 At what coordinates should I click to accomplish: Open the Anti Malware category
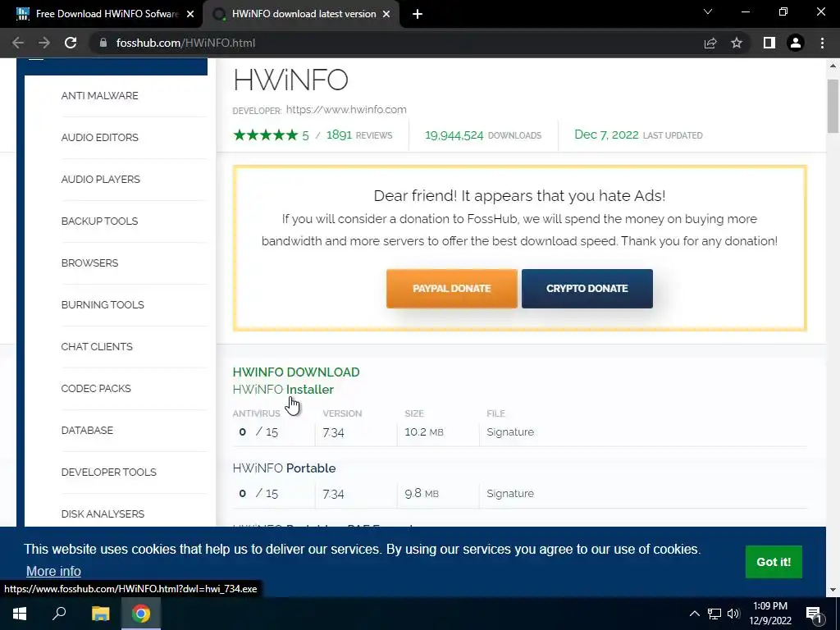tap(99, 95)
